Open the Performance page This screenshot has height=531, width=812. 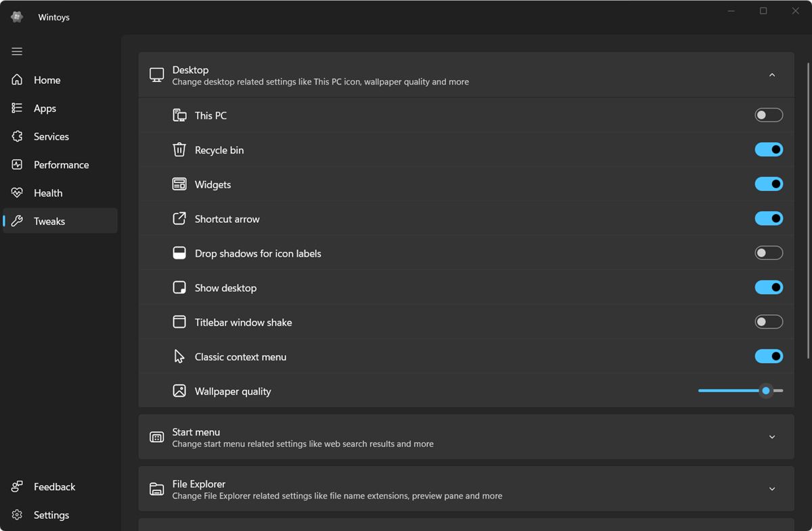60,165
